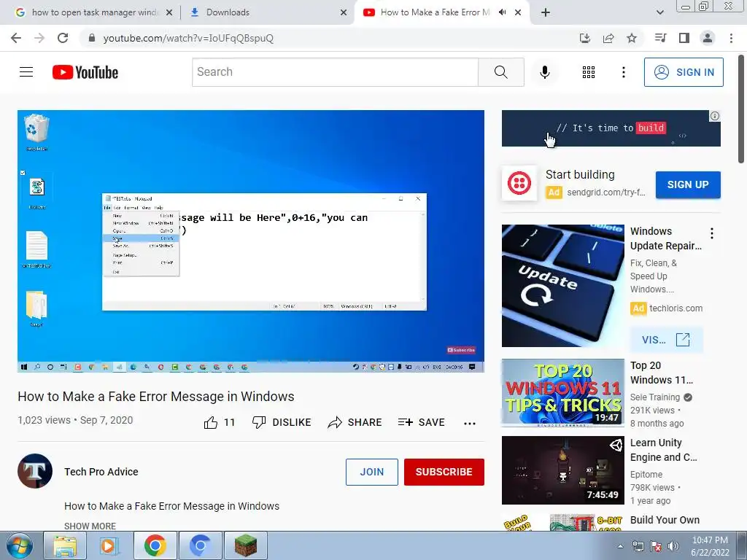This screenshot has width=747, height=560.
Task: Go forward with browser forward arrow
Action: pos(39,38)
